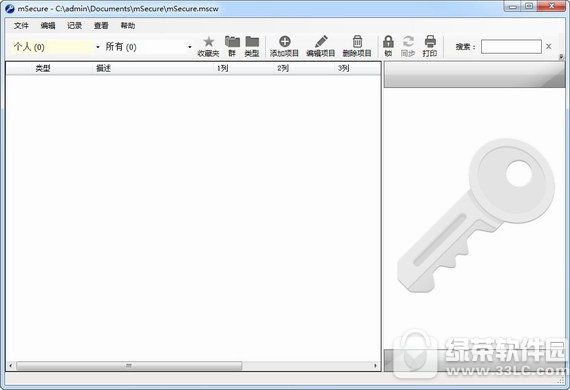
Task: Sort by 2列 column header
Action: [283, 68]
